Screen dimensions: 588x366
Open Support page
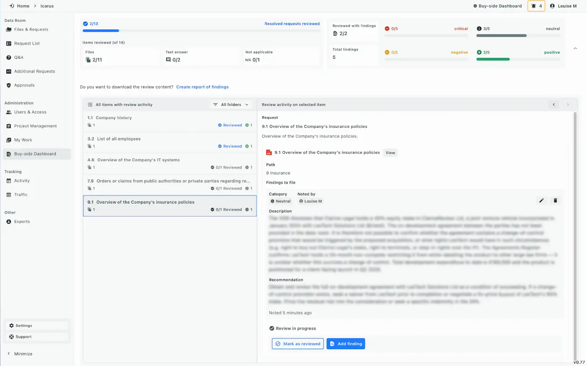[37, 337]
